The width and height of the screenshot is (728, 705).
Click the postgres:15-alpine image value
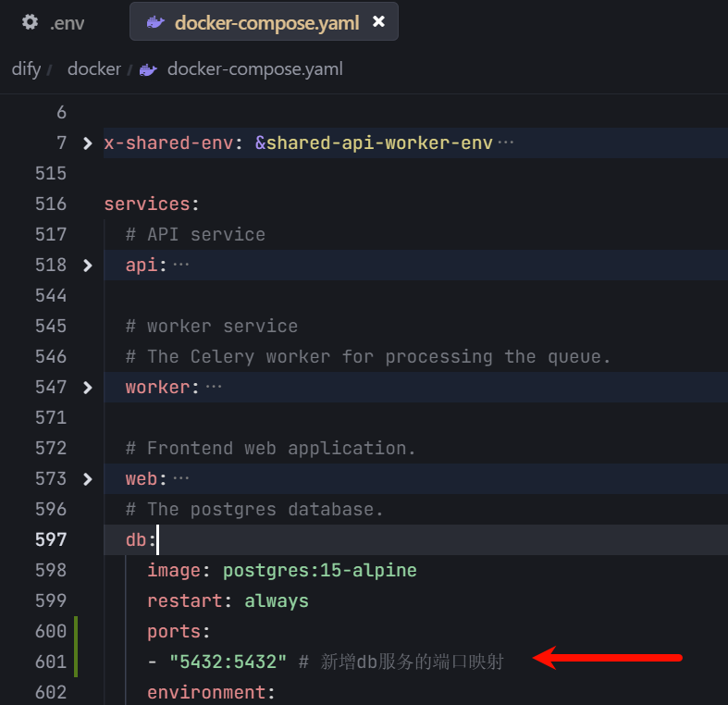coord(319,570)
